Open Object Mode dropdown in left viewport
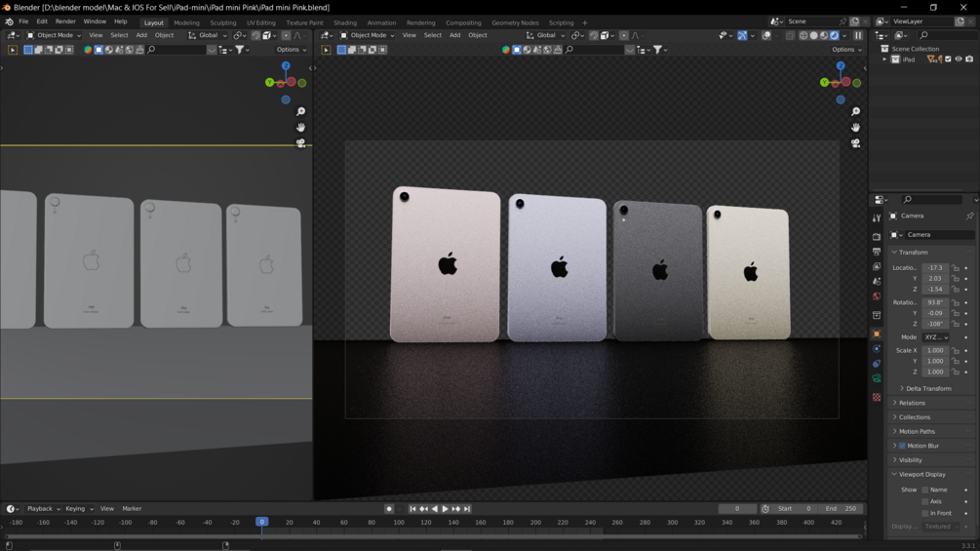Image resolution: width=980 pixels, height=551 pixels. point(54,36)
